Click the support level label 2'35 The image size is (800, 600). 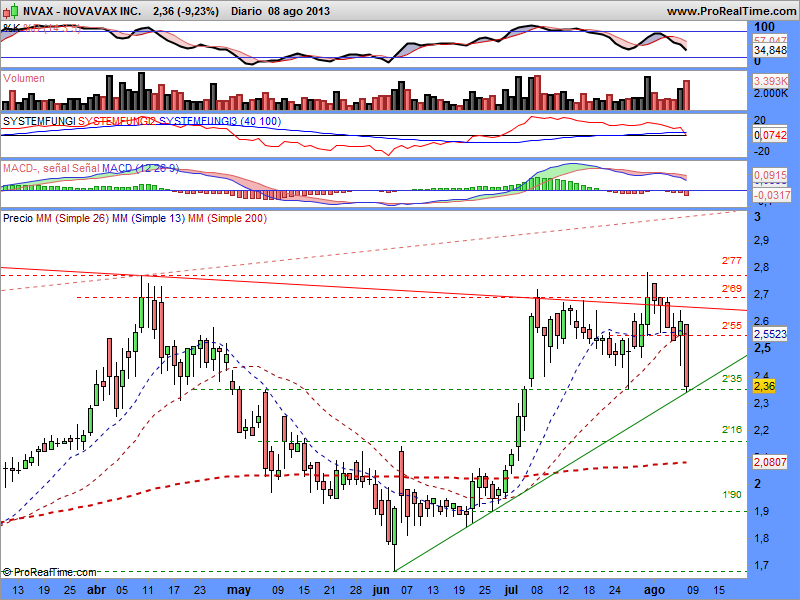tap(732, 379)
